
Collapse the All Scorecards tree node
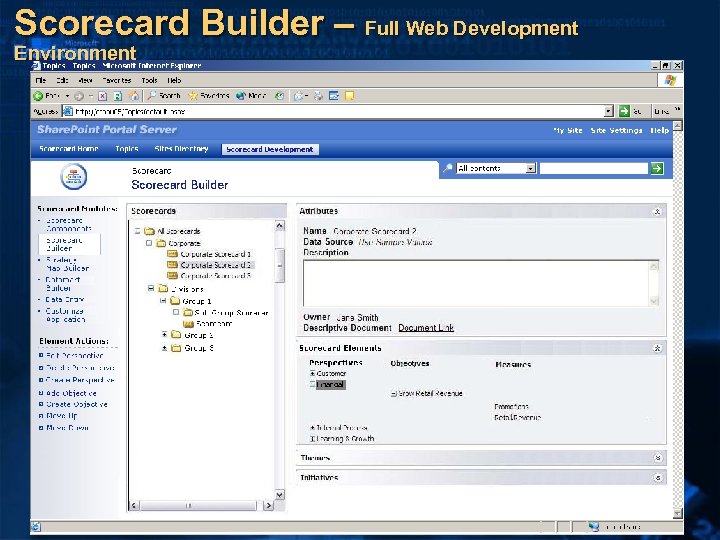(x=137, y=231)
